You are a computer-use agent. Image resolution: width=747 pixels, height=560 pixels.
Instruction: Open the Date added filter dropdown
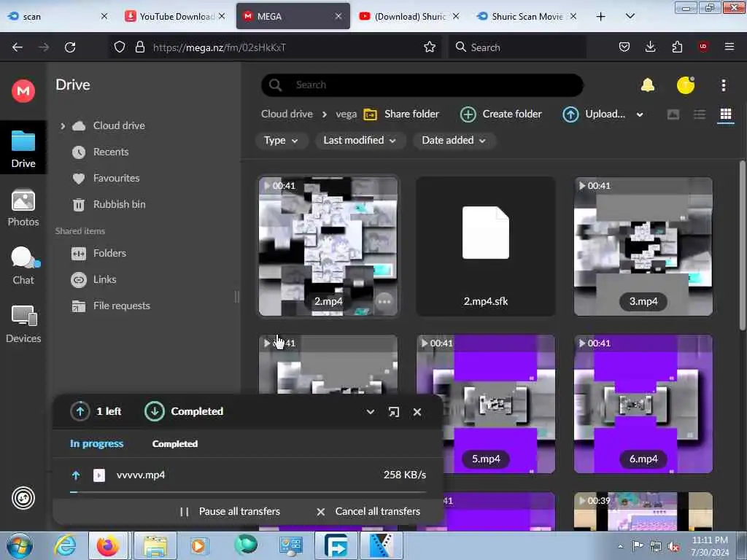(454, 141)
